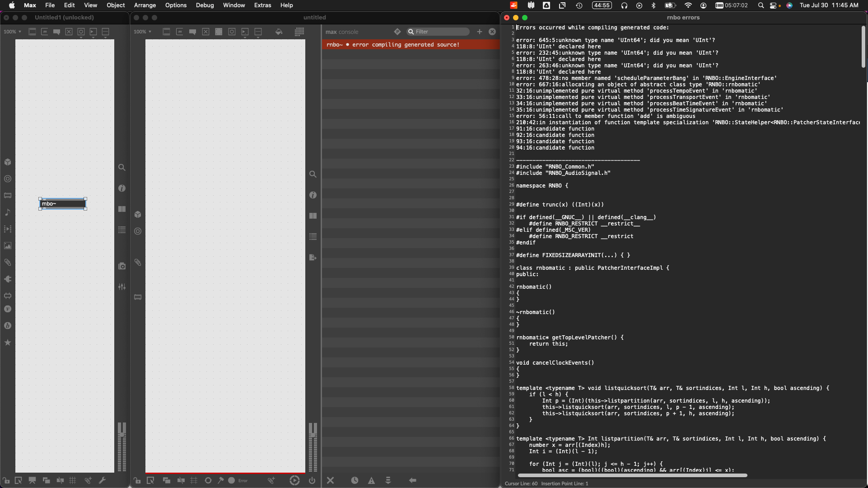
Task: Click the vertical scrollbar in the rnbo errors window
Action: [x=863, y=47]
